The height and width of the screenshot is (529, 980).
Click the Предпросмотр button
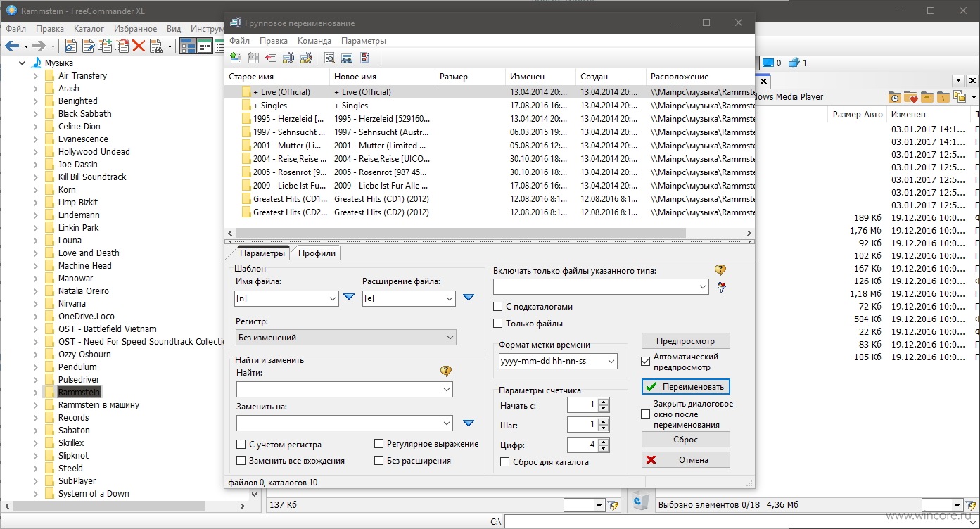[686, 341]
